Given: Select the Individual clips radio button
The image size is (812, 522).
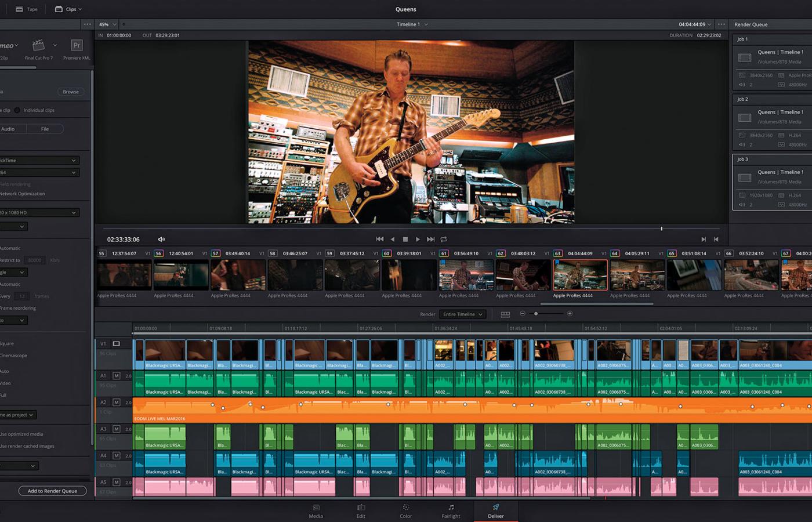Looking at the screenshot, I should (x=17, y=110).
